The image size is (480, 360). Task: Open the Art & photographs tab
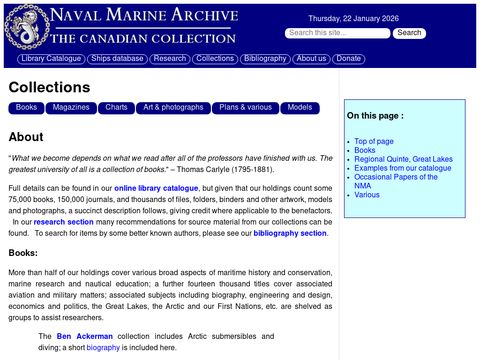[x=173, y=108]
